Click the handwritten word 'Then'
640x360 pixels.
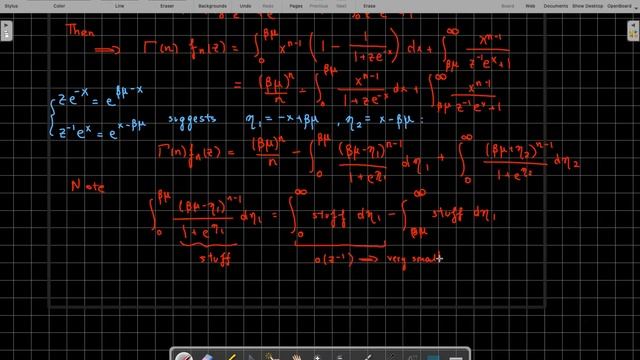(x=80, y=30)
